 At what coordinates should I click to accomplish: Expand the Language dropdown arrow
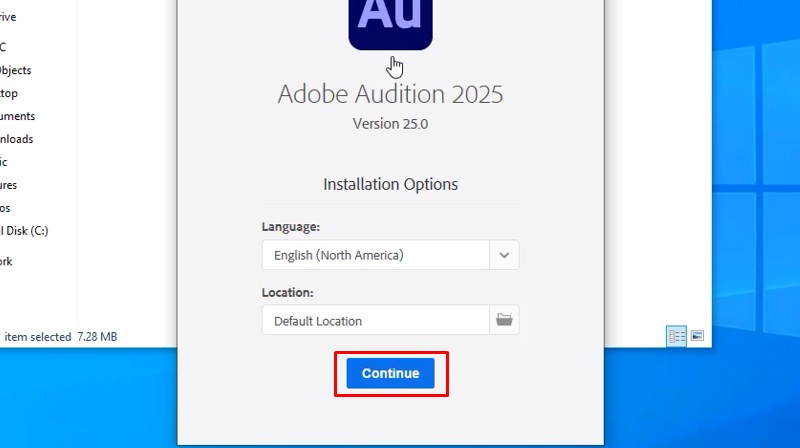click(504, 255)
